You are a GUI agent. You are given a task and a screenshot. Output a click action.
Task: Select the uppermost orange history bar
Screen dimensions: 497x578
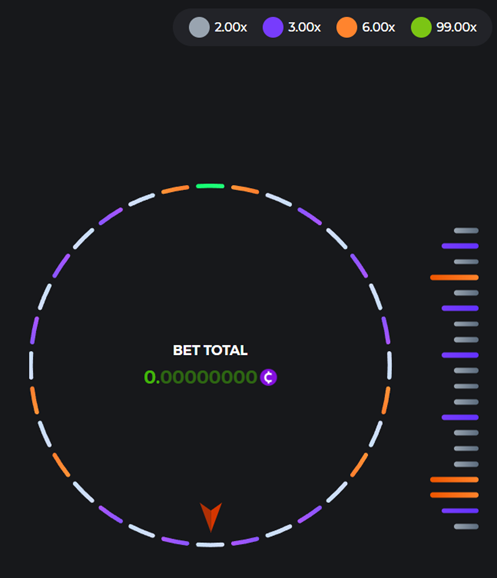(x=454, y=277)
